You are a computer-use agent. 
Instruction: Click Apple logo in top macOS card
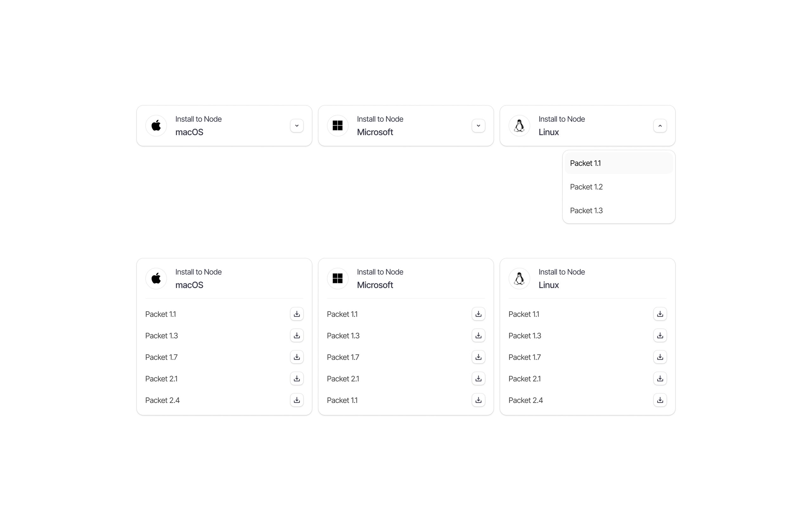pos(156,126)
